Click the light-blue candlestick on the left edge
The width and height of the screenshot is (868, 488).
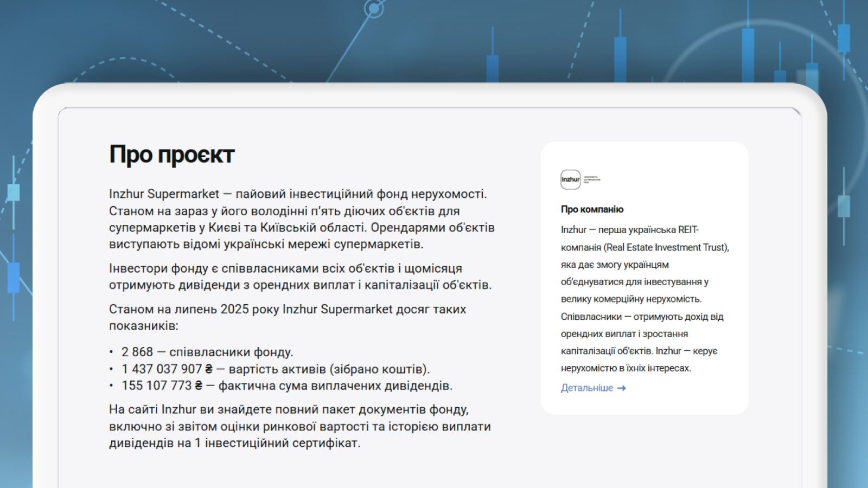(14, 192)
